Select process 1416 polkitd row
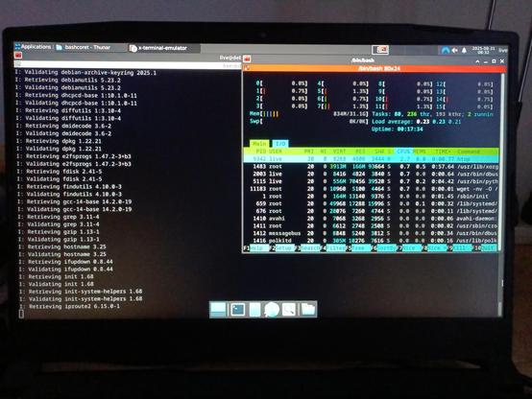This screenshot has height=399, width=532. [371, 241]
